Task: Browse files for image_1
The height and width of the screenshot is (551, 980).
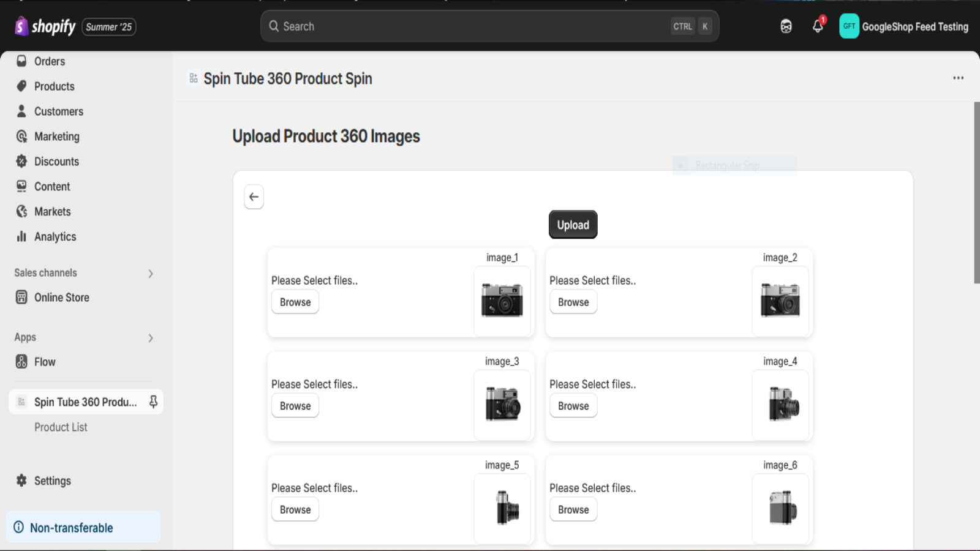Action: tap(295, 302)
